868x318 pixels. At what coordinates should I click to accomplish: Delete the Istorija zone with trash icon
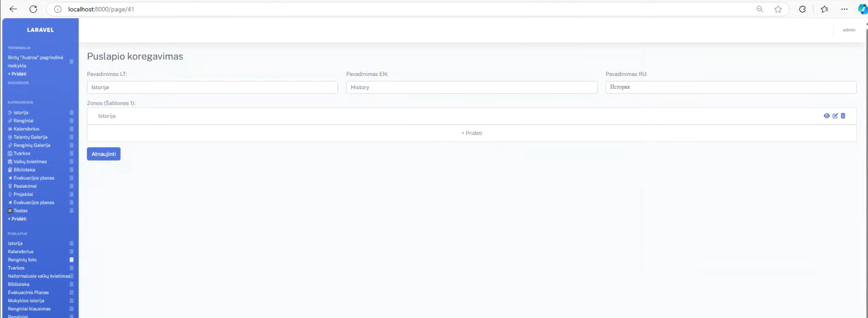843,116
